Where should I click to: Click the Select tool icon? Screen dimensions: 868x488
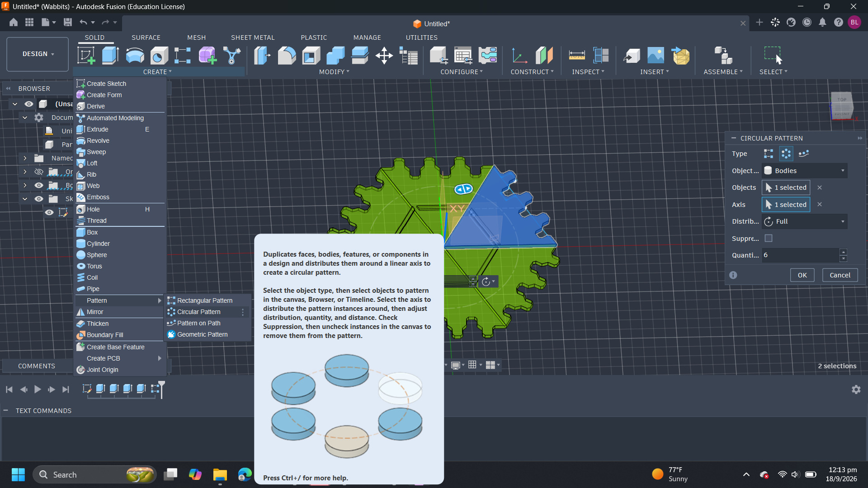[x=773, y=56]
